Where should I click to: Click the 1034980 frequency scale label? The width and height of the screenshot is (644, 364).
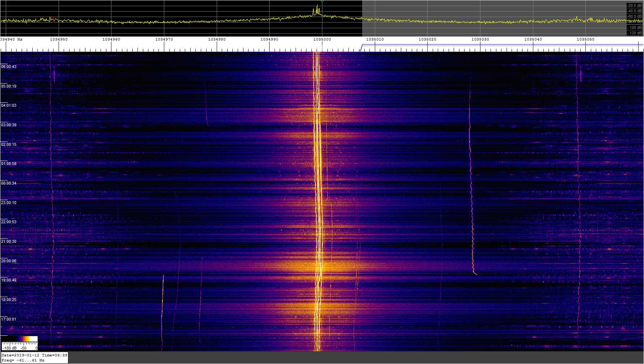[x=217, y=39]
